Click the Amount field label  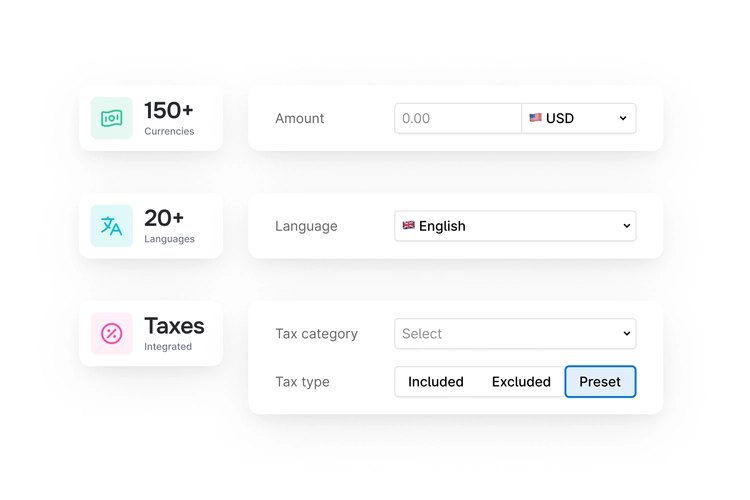click(x=300, y=118)
